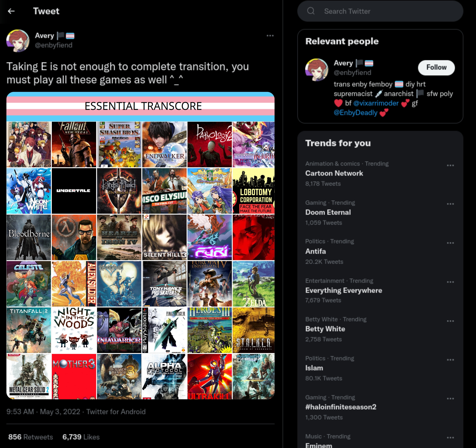Viewport: 476px width, 448px height.
Task: Click the Final Fantasy VII cover
Action: pos(164,330)
